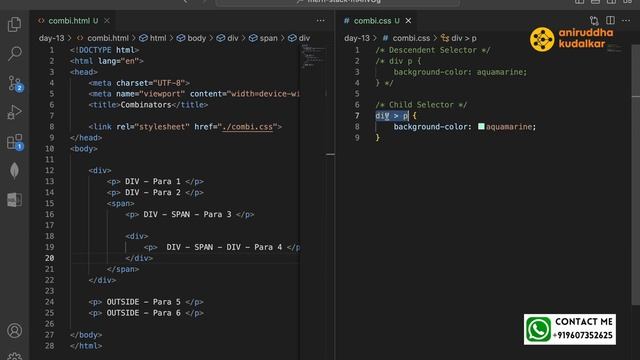Click the charset="UTF-8" attribute on line 4
Viewport: 640px width, 360px height.
coord(151,83)
